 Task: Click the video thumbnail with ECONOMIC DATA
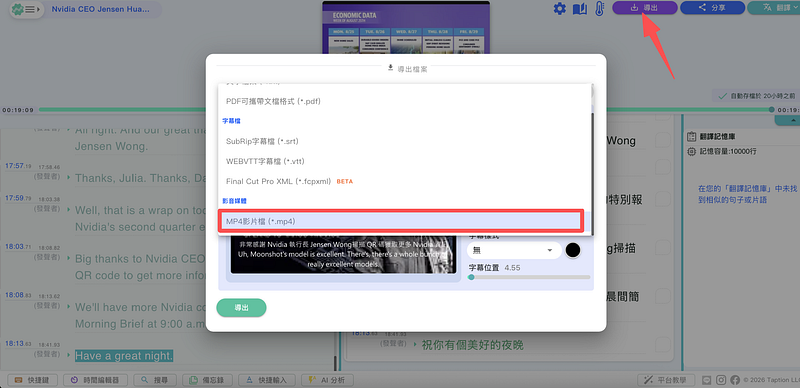point(406,28)
